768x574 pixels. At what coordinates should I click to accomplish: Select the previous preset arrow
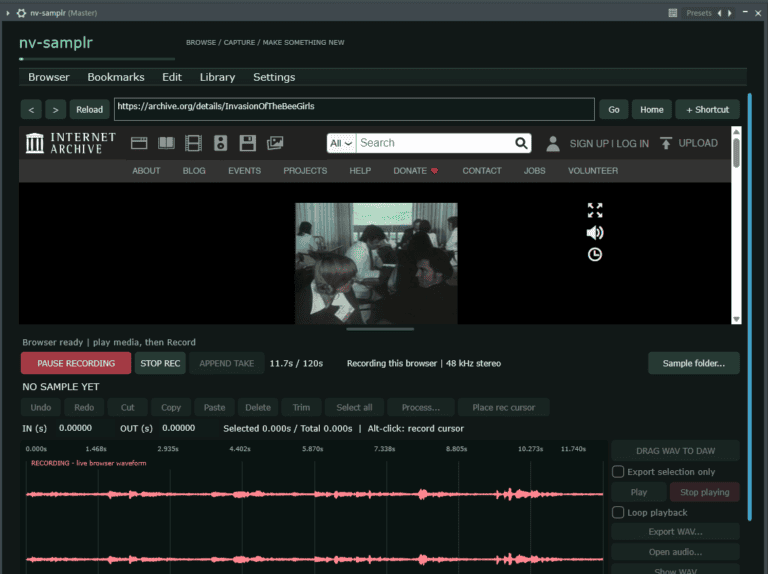[x=720, y=13]
